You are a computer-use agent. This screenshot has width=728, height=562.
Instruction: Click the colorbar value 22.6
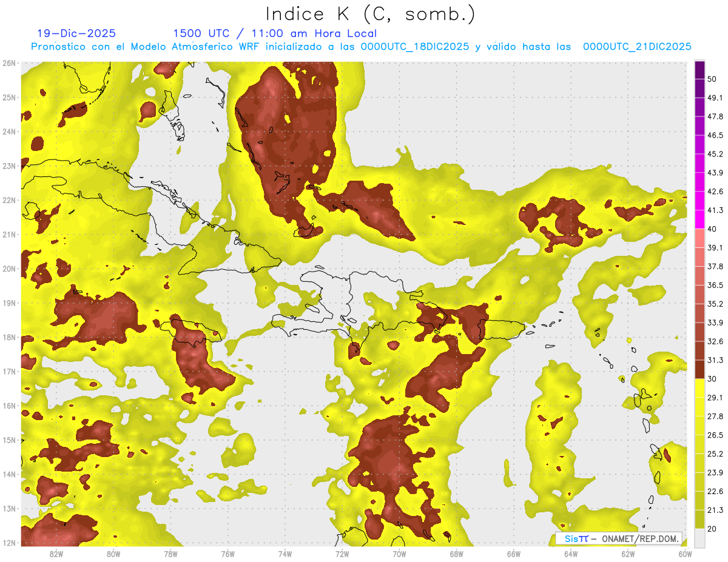[715, 492]
